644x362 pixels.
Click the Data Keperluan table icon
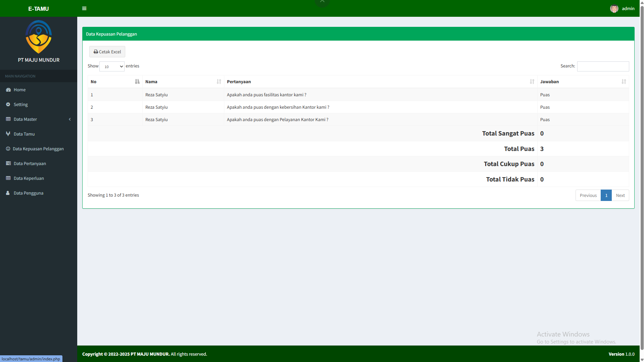(8, 178)
